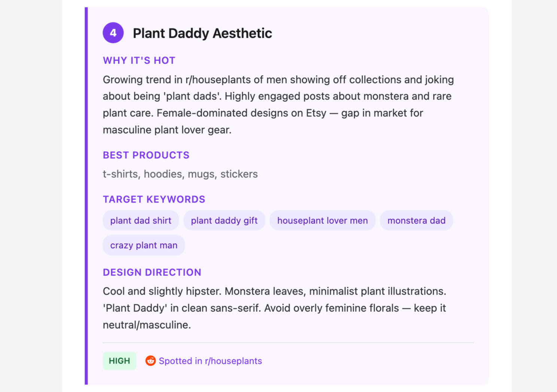Viewport: 557px width, 392px height.
Task: Select the 'plant dad shirt' keyword chip
Action: click(141, 221)
